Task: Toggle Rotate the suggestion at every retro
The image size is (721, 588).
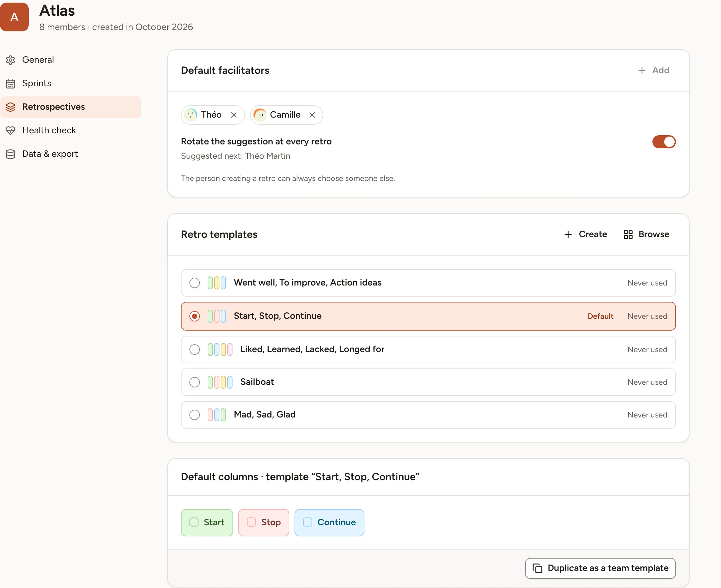Action: click(x=664, y=142)
